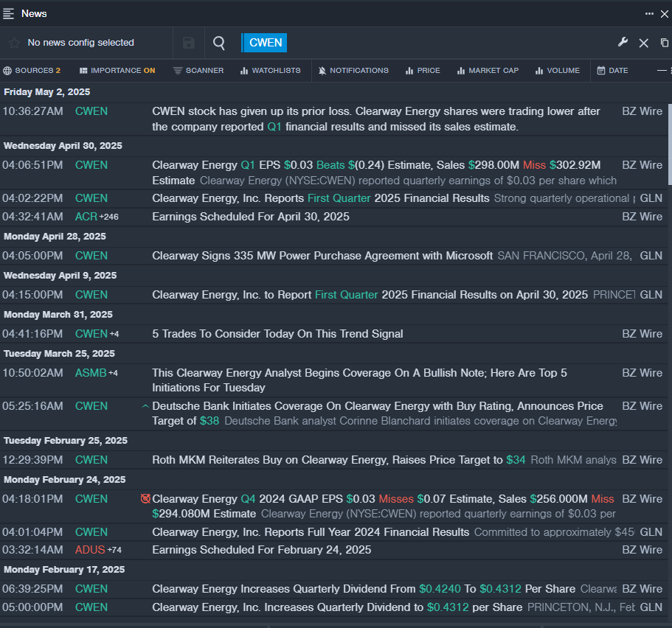This screenshot has width=672, height=628.
Task: Open Earnings Scheduled For April 30, 2025
Action: 251,217
